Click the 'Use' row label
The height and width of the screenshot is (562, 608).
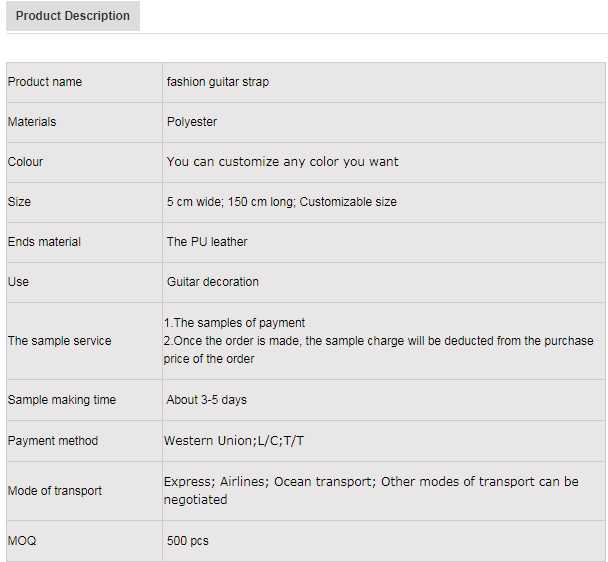pos(19,282)
